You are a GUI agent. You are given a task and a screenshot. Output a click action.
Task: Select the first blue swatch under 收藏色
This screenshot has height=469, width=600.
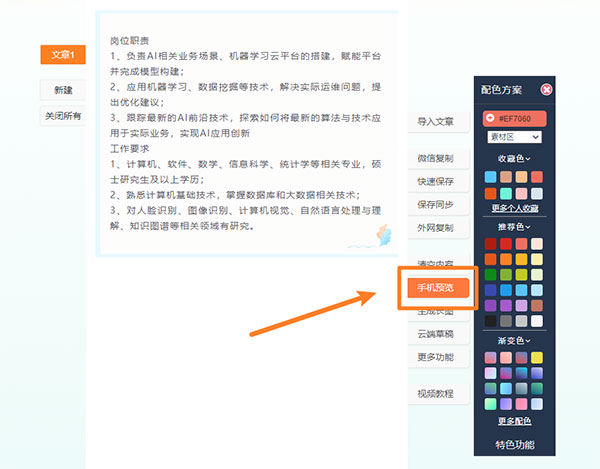pos(490,177)
